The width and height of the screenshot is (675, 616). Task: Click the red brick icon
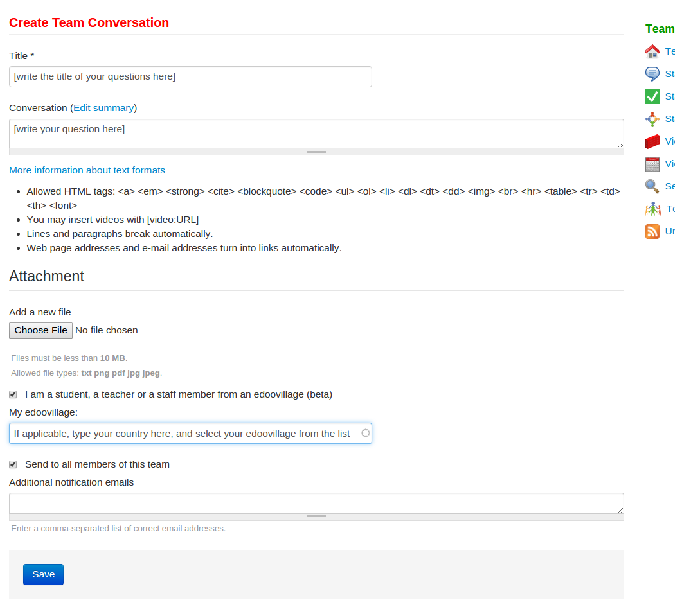pyautogui.click(x=652, y=141)
